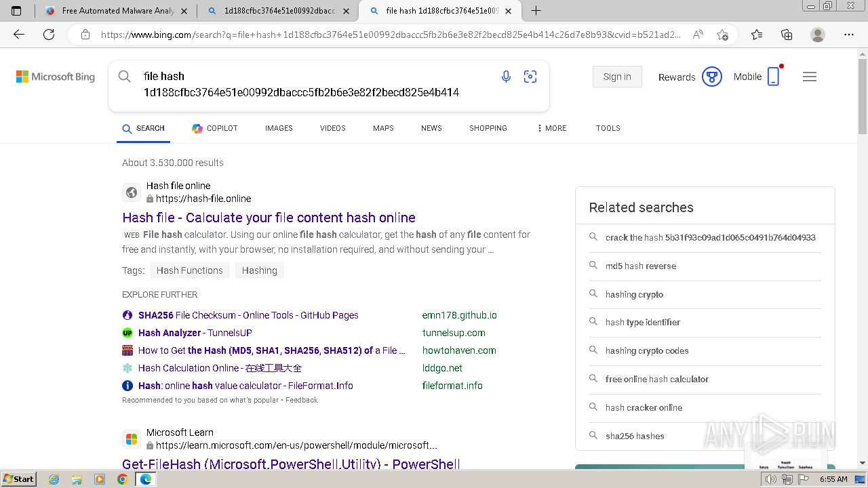Click the search magnifier icon in Bing box
This screenshot has width=868, height=488.
coord(125,77)
